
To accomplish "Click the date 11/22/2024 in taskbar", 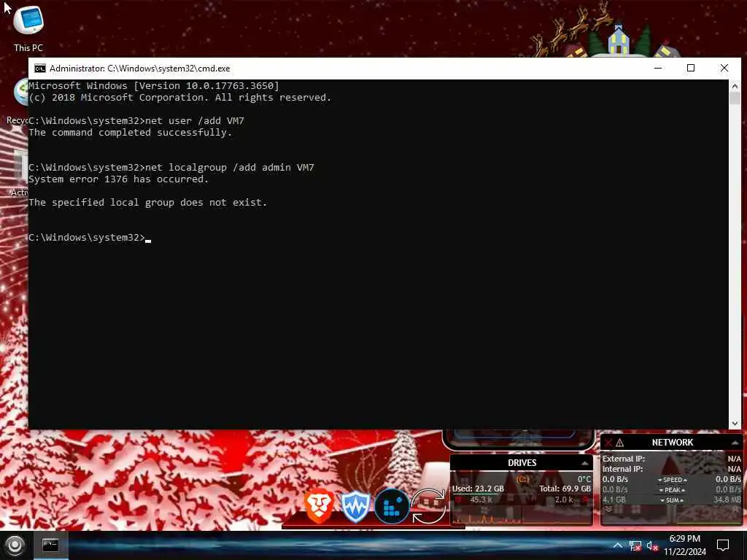I will coord(684,552).
